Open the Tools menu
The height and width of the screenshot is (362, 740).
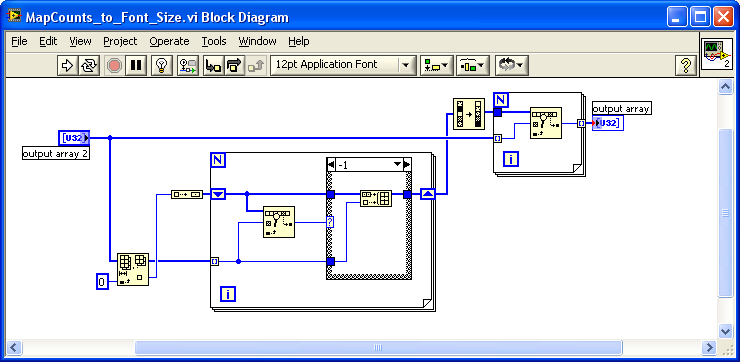(214, 42)
